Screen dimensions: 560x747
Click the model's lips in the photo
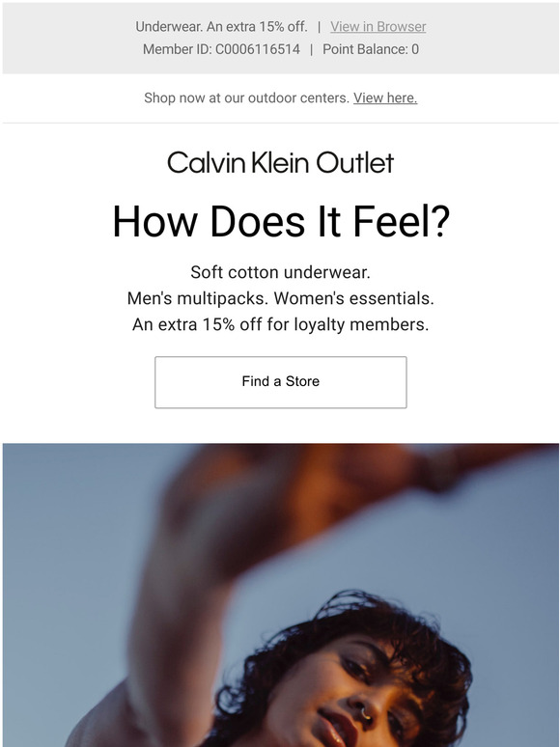pyautogui.click(x=337, y=727)
